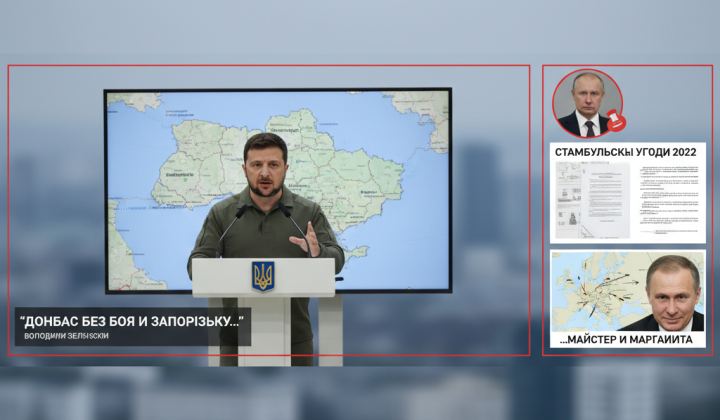This screenshot has height=420, width=720.
Task: Select the caption '...МАЙСТЕР И МАРГАИИТА'
Action: pyautogui.click(x=626, y=340)
